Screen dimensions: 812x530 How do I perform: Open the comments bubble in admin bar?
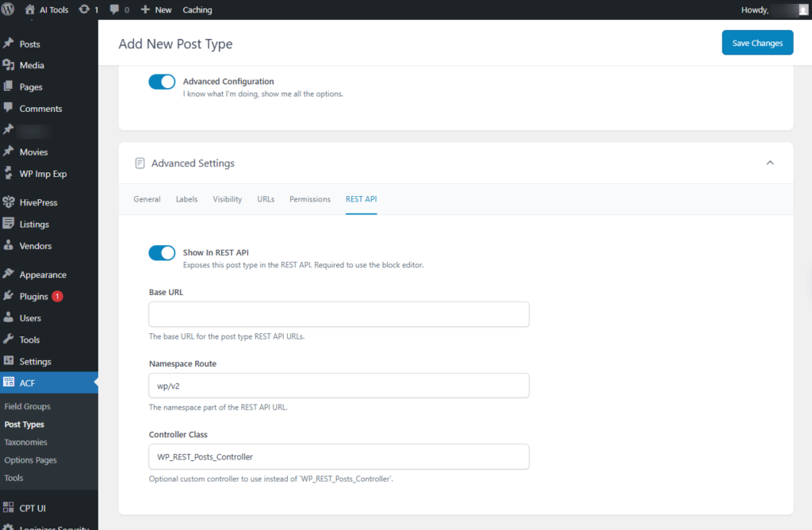(116, 10)
